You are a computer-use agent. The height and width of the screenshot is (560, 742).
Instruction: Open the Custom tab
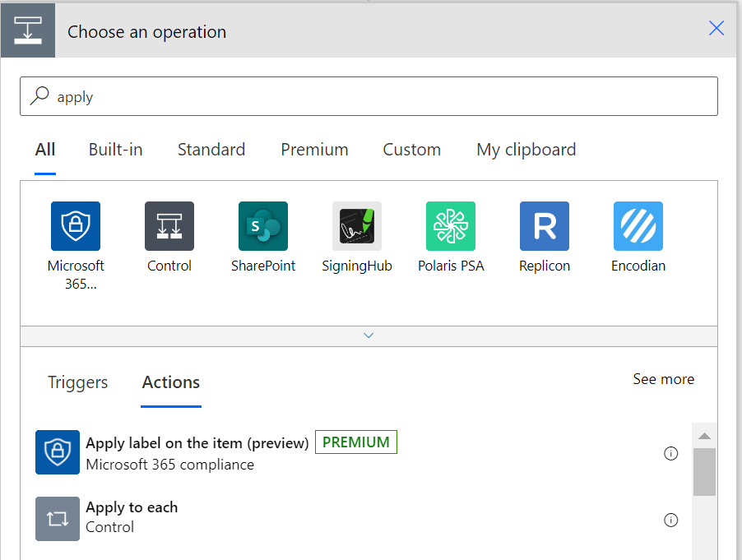click(411, 150)
